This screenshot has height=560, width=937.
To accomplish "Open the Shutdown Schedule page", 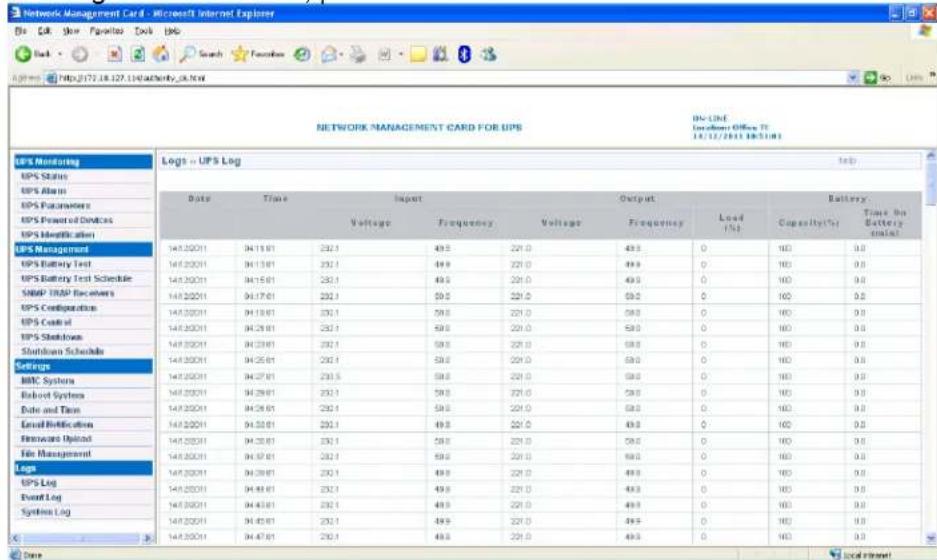I will point(62,351).
